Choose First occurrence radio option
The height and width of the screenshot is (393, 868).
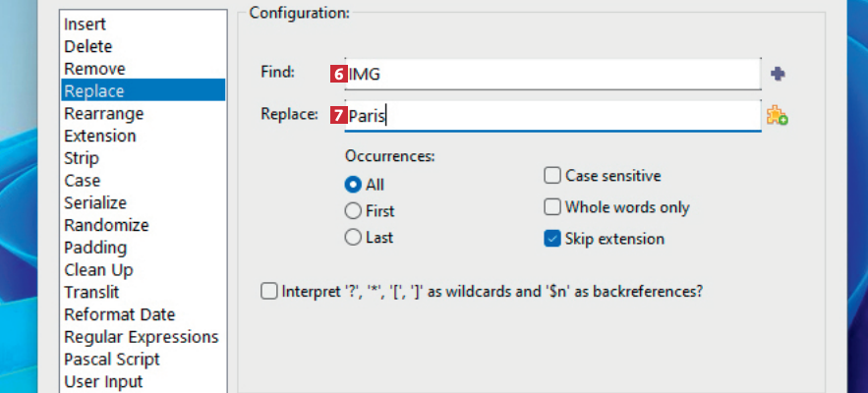[x=353, y=210]
